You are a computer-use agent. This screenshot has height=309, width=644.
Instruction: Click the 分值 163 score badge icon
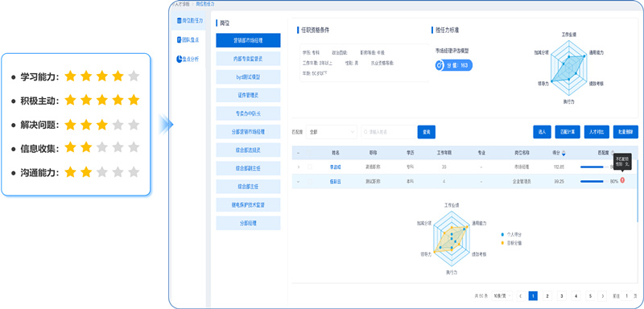tap(439, 65)
